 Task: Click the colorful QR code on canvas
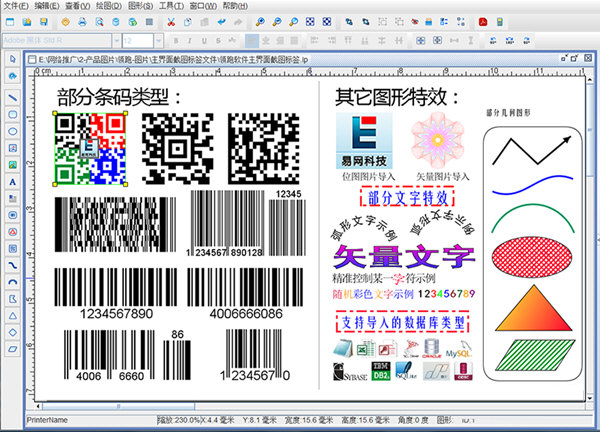pyautogui.click(x=90, y=148)
